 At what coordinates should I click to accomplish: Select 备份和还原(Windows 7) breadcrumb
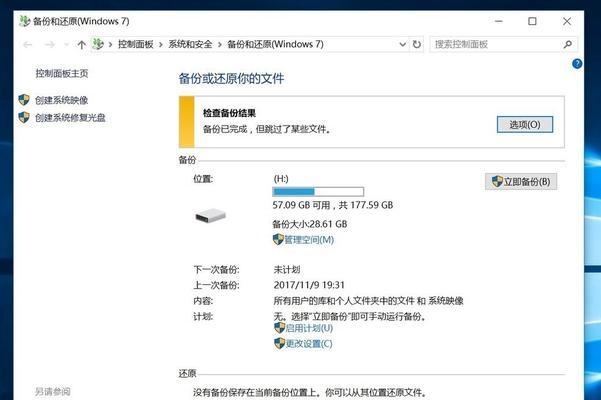(x=275, y=44)
